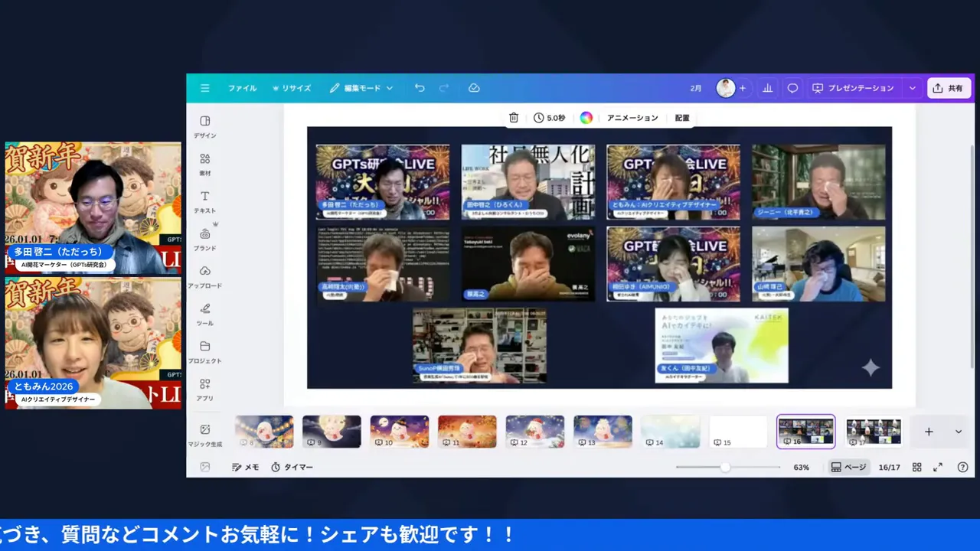Screen dimensions: 980x551
Task: Toggle fullscreen mode with expand arrows
Action: pyautogui.click(x=938, y=467)
